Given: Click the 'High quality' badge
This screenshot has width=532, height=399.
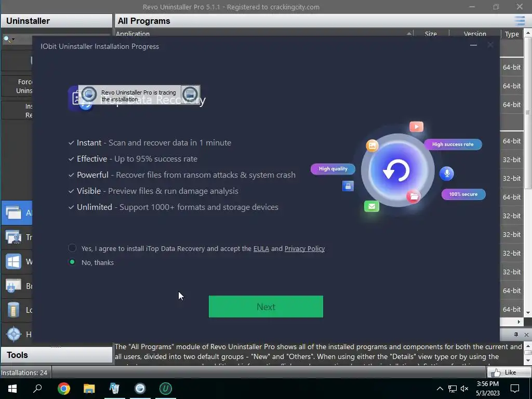Looking at the screenshot, I should point(333,169).
